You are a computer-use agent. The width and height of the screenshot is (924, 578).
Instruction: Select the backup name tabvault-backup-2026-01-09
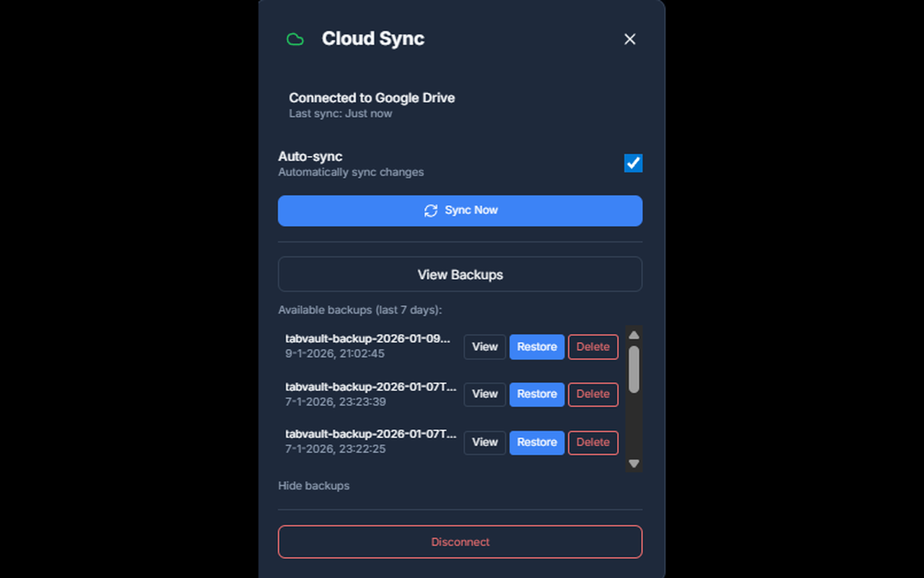[x=368, y=340]
